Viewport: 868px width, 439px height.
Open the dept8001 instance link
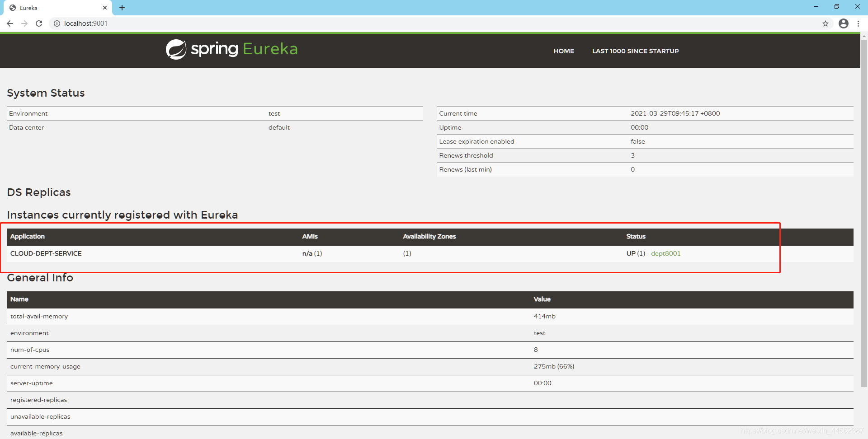(x=665, y=253)
